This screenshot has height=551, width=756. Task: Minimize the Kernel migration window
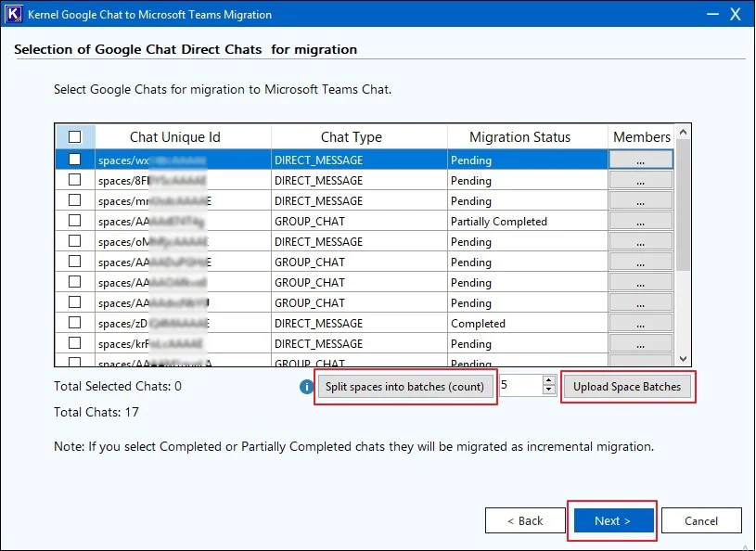pyautogui.click(x=712, y=14)
